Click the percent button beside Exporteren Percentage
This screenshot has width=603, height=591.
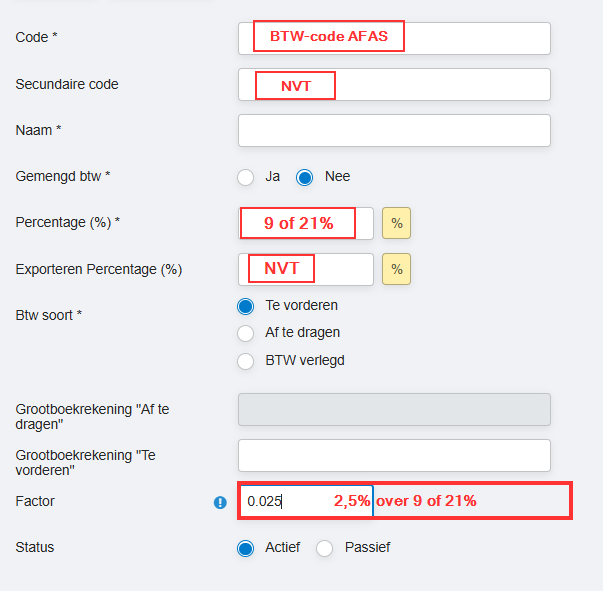[396, 269]
